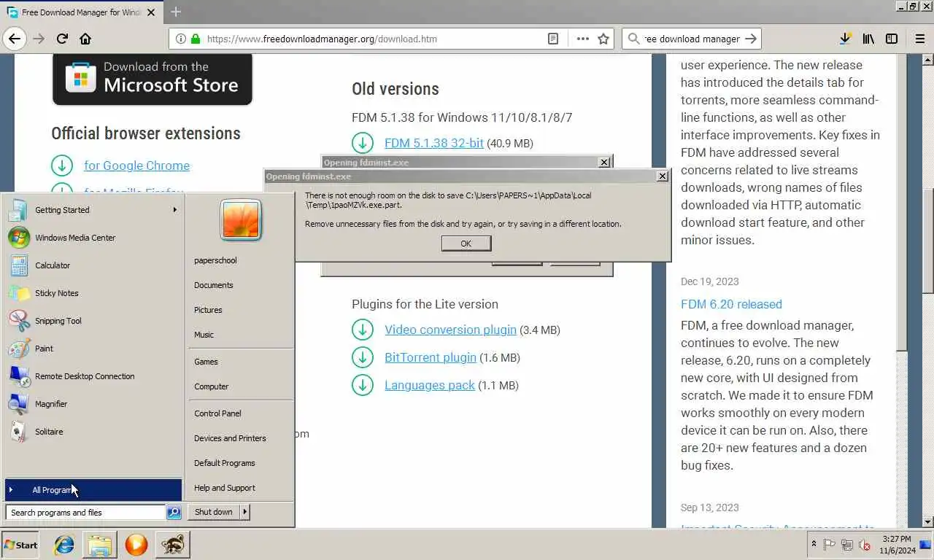
Task: Open the Languages pack link
Action: coord(430,385)
